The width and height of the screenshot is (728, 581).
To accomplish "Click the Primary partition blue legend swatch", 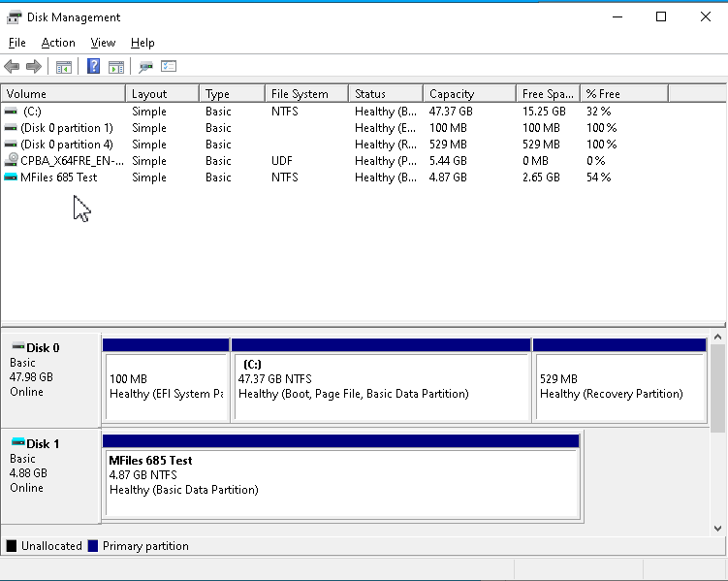I will [x=93, y=546].
